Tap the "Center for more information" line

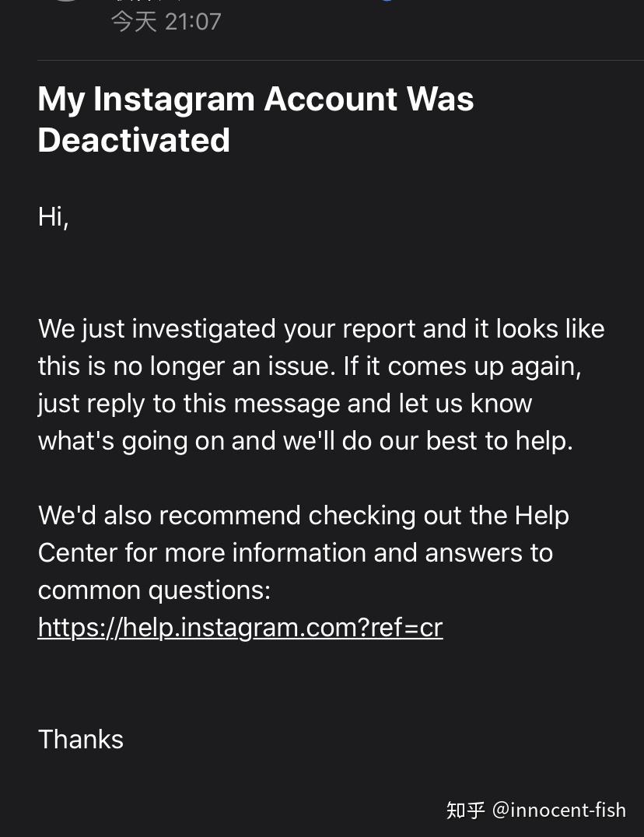click(x=295, y=552)
